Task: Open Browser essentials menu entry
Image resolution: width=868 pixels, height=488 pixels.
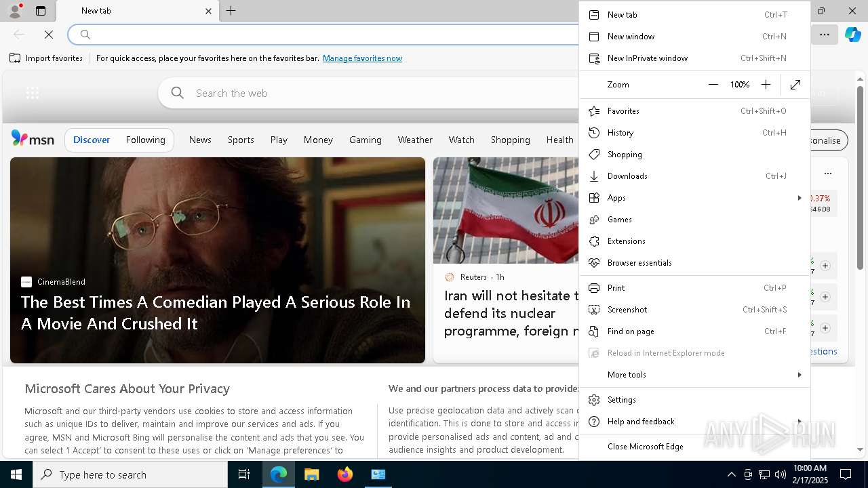Action: coord(694,263)
